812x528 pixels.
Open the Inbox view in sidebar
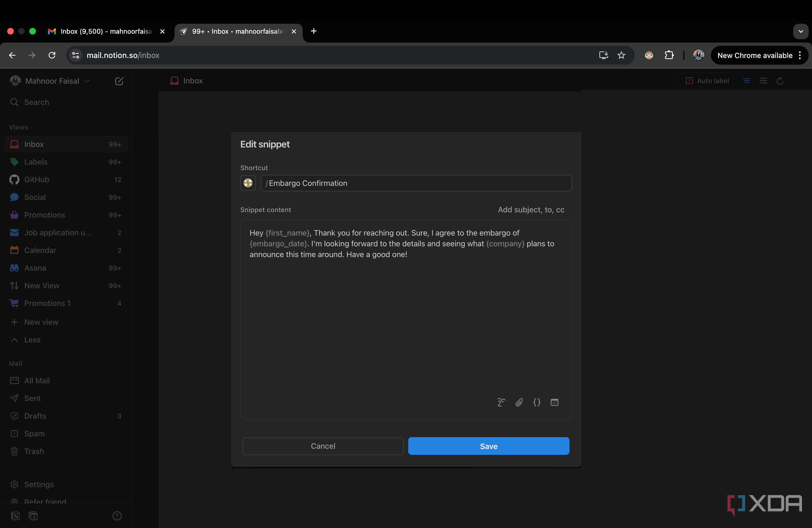point(66,144)
